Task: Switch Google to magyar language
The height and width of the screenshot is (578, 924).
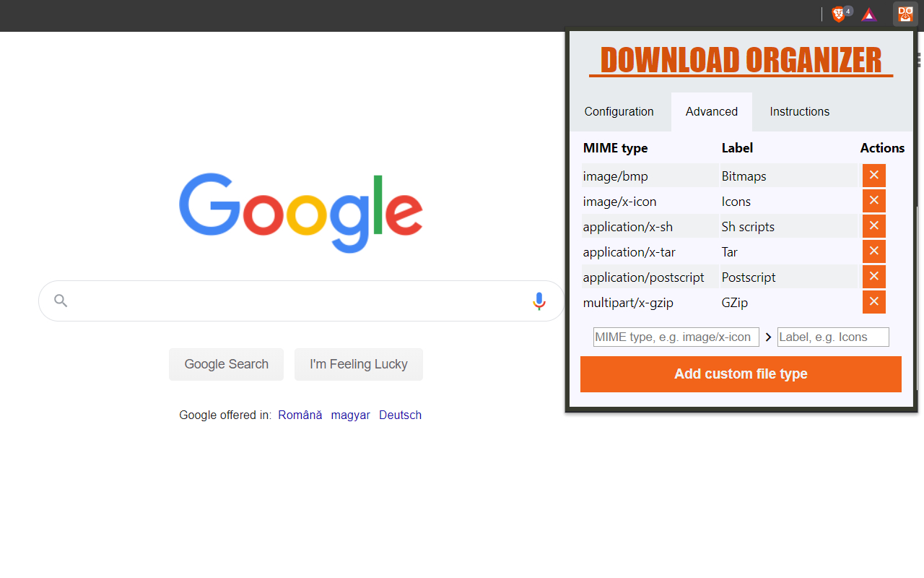Action: click(351, 415)
